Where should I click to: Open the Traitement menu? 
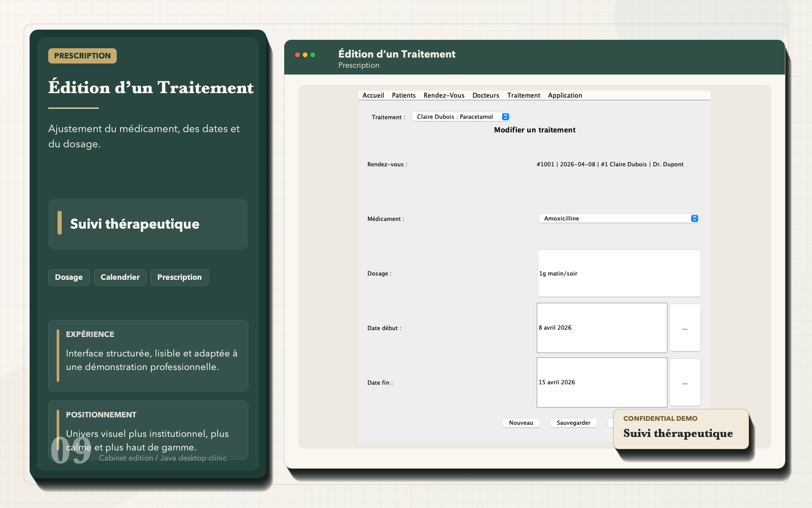524,95
